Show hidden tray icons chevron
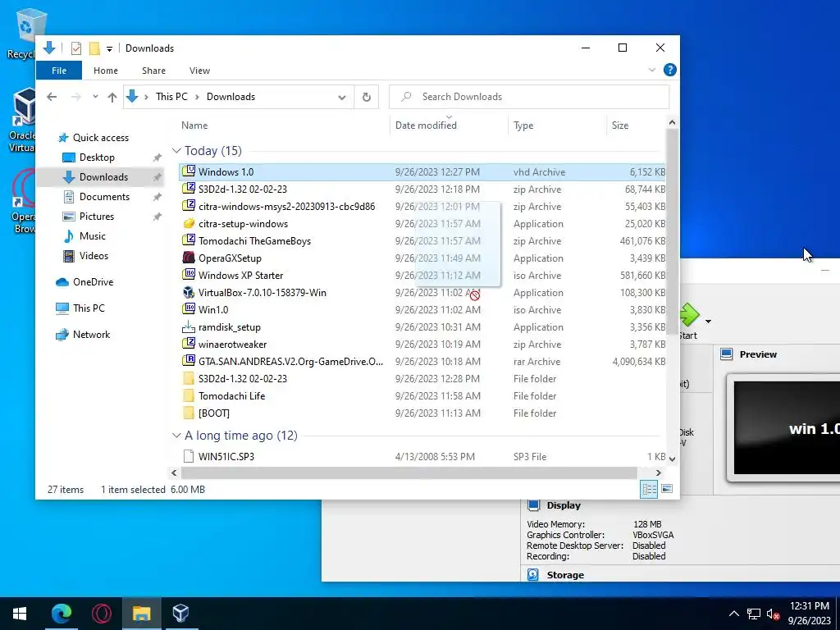Screen dimensions: 840x630 pos(734,614)
